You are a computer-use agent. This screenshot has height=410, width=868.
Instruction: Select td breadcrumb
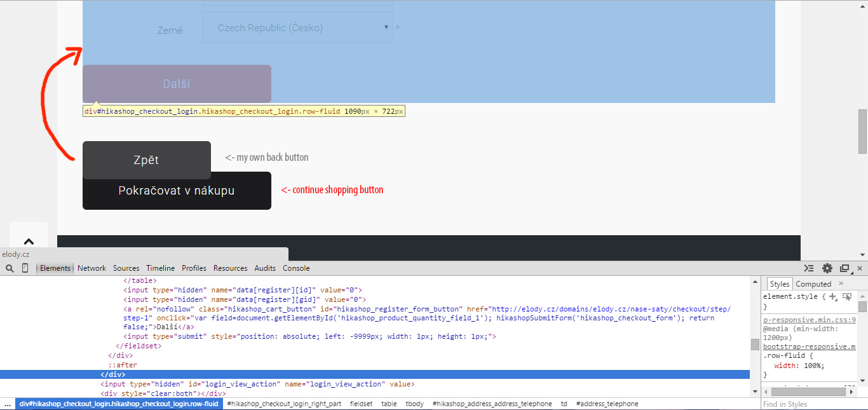pyautogui.click(x=564, y=404)
